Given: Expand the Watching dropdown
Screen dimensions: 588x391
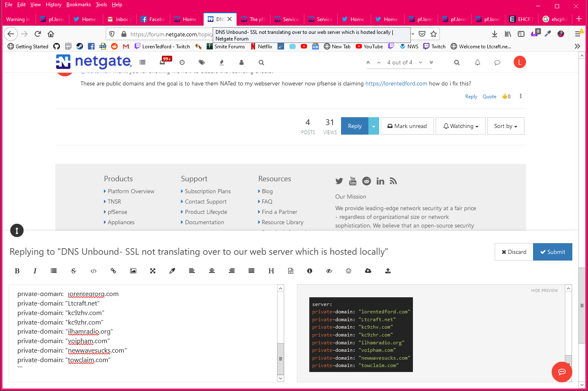Looking at the screenshot, I should [460, 126].
